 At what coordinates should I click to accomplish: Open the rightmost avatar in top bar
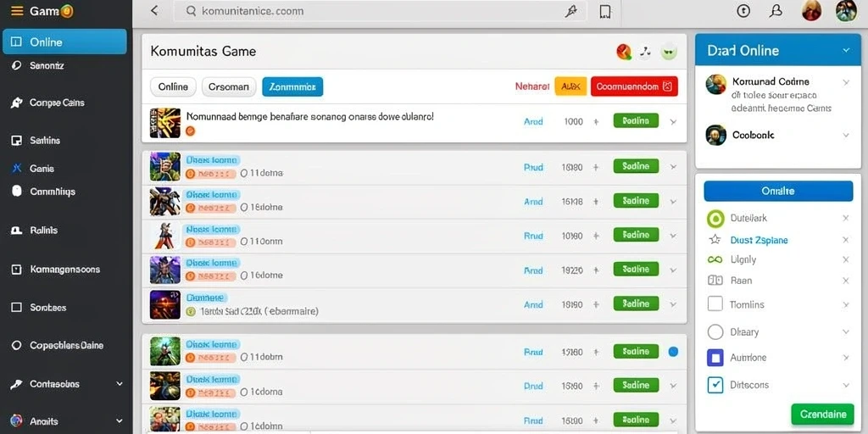tap(846, 10)
